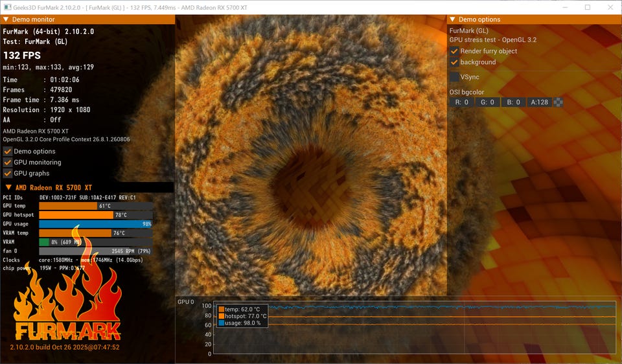Click the Clocks core:1580MHz line
This screenshot has width=622, height=364.
click(x=73, y=260)
